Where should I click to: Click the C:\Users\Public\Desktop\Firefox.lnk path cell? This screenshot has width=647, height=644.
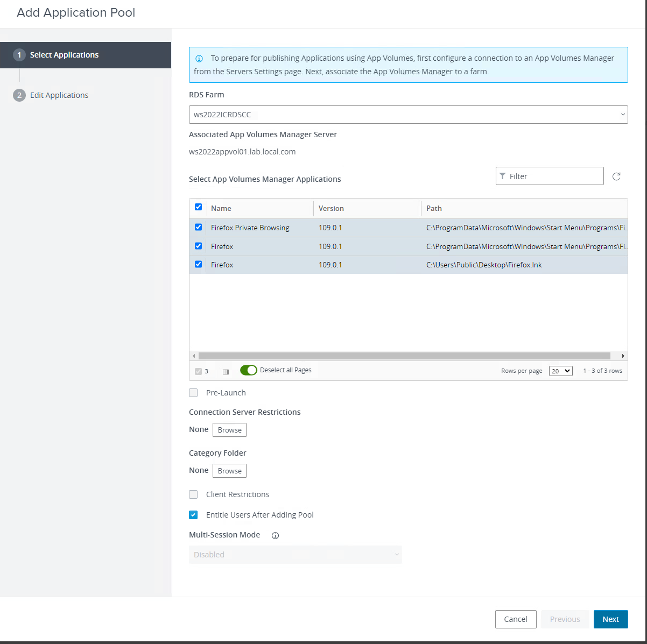click(484, 265)
